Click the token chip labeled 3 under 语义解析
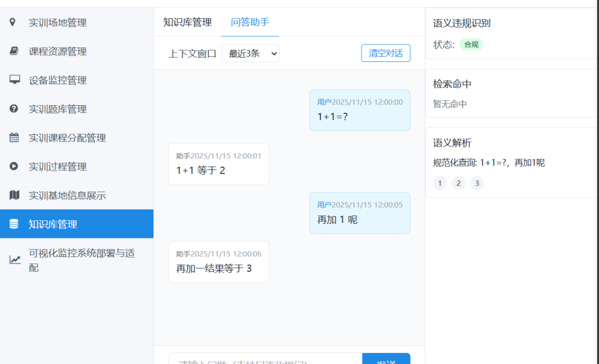Image resolution: width=599 pixels, height=364 pixels. pyautogui.click(x=477, y=183)
